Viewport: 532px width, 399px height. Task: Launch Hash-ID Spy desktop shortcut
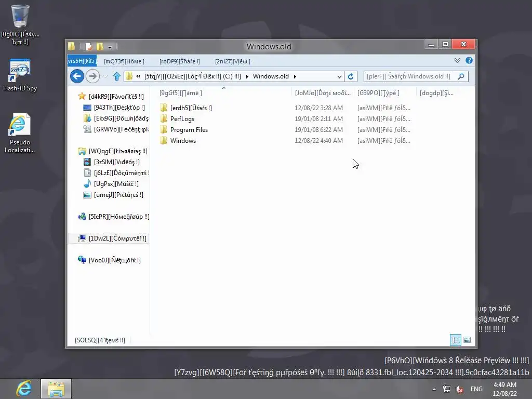pyautogui.click(x=20, y=75)
